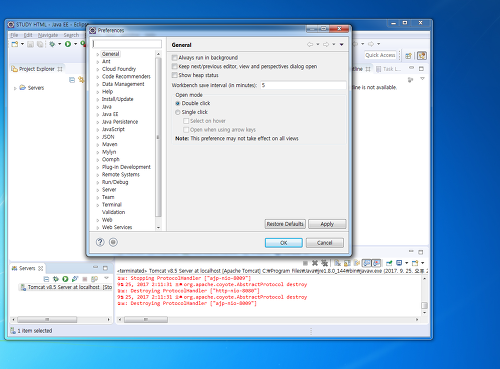This screenshot has height=369, width=500.
Task: Click the Open Perspective icon near Quick Access
Action: pyautogui.click(x=408, y=56)
